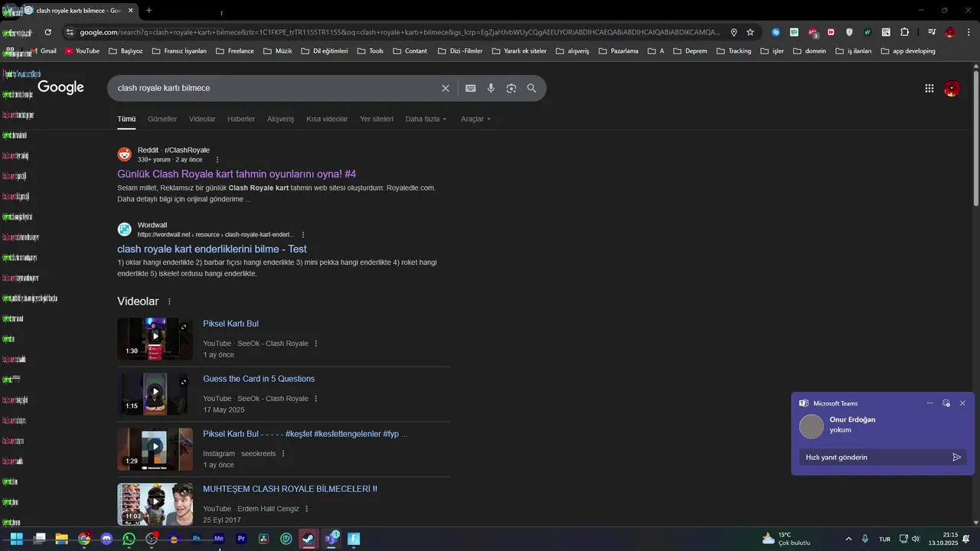
Task: Open Discord from the taskbar
Action: (106, 539)
